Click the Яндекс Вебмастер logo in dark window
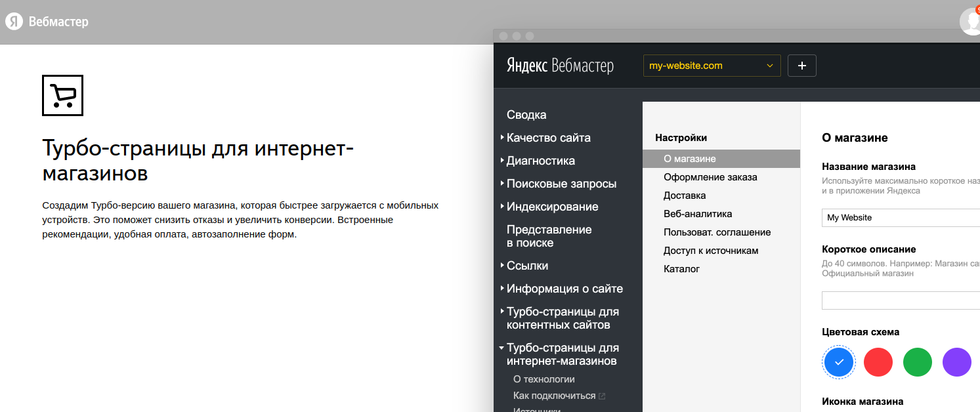This screenshot has width=980, height=412. tap(560, 66)
